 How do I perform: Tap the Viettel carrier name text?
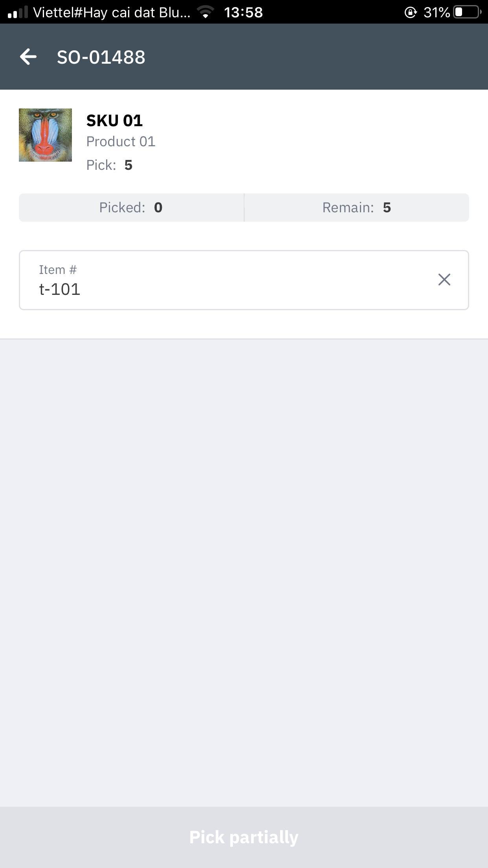112,13
